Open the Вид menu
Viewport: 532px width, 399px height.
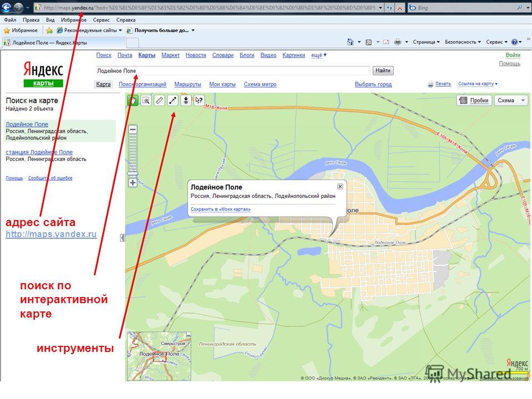(50, 20)
